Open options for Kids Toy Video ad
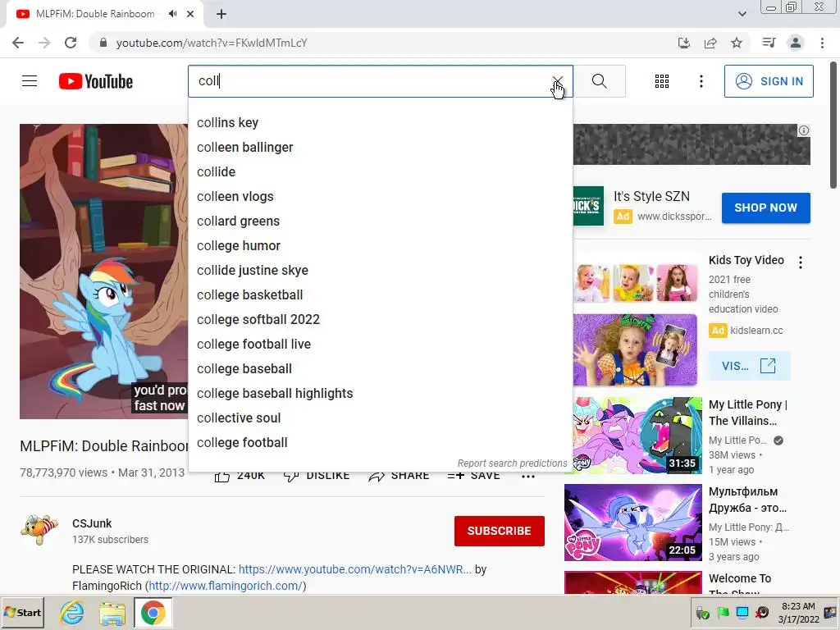840x630 pixels. (x=801, y=262)
